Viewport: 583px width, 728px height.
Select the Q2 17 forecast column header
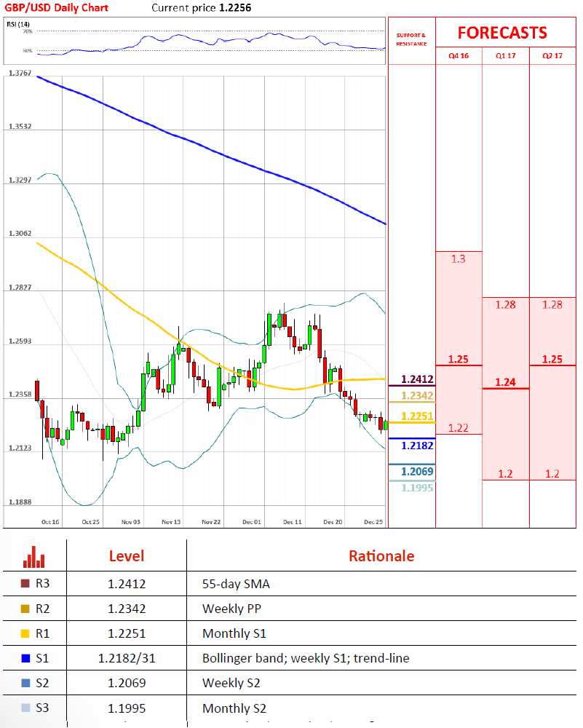pos(552,56)
